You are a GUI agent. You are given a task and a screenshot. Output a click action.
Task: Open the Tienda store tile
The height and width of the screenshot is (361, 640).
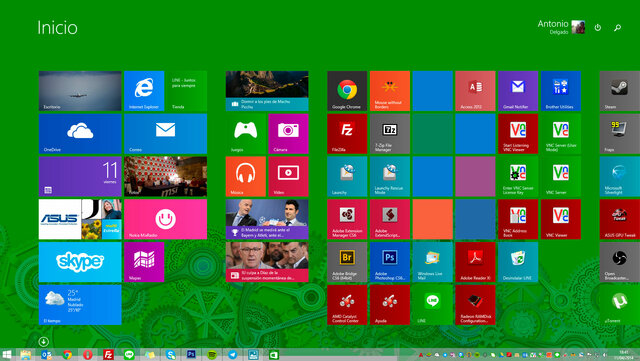click(x=187, y=91)
